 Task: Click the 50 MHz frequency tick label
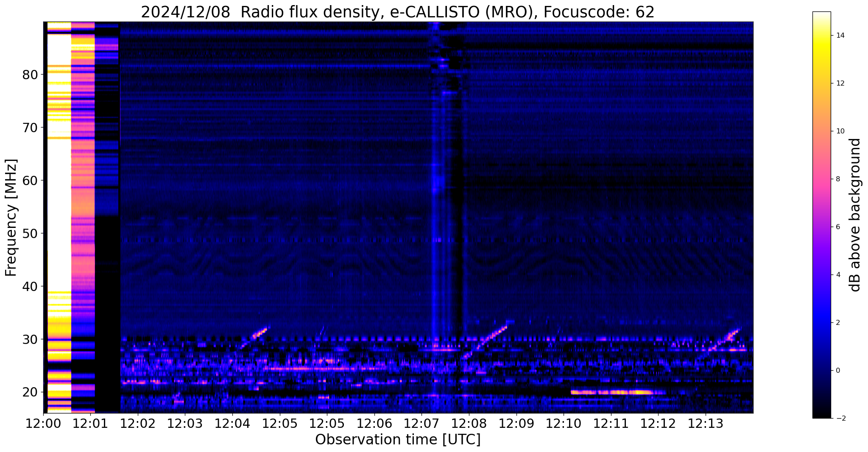pyautogui.click(x=29, y=233)
